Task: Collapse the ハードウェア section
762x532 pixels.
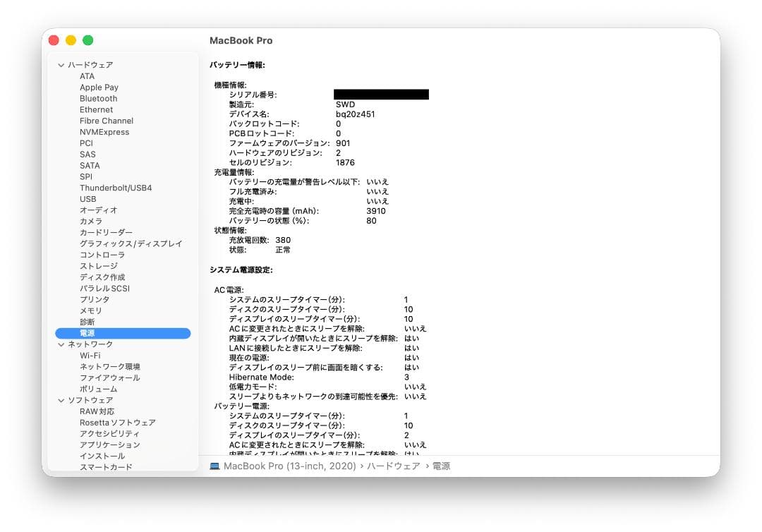Action: (62, 64)
